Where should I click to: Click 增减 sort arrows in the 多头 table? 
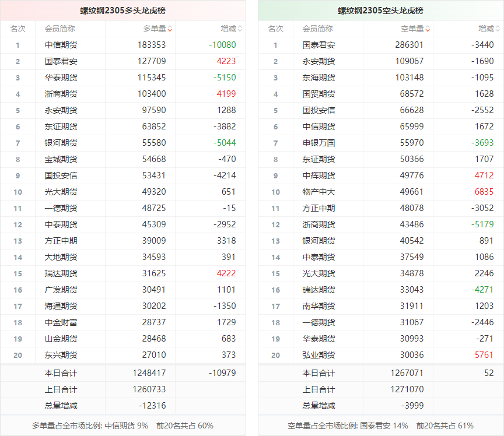tap(240, 29)
